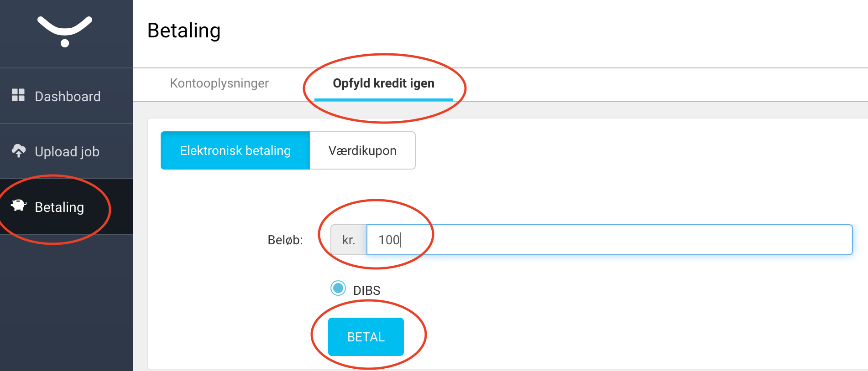
Task: Click the BETAL button
Action: (366, 337)
